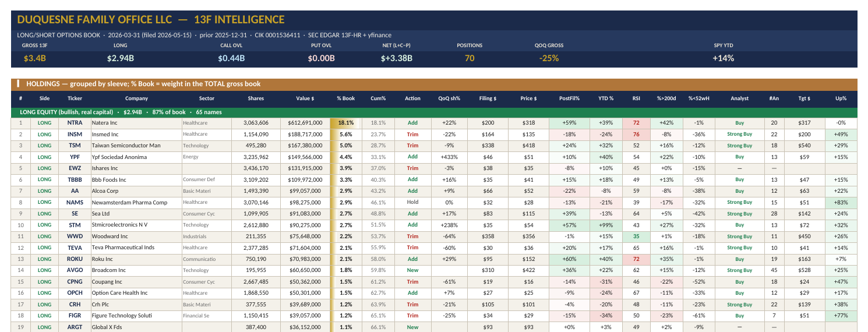Click the Cum% column header
The width and height of the screenshot is (868, 332).
click(379, 98)
